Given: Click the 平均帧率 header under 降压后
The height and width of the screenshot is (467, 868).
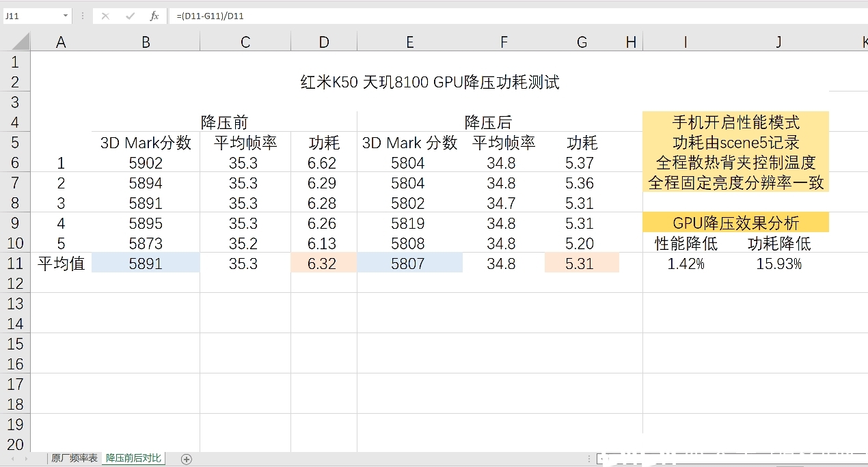Looking at the screenshot, I should click(504, 143).
